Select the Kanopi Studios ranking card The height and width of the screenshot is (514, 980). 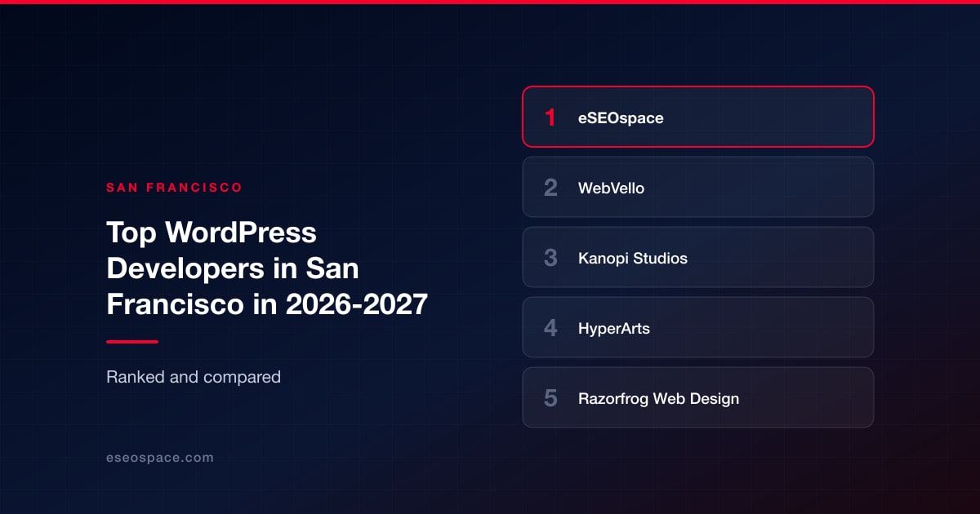(698, 257)
